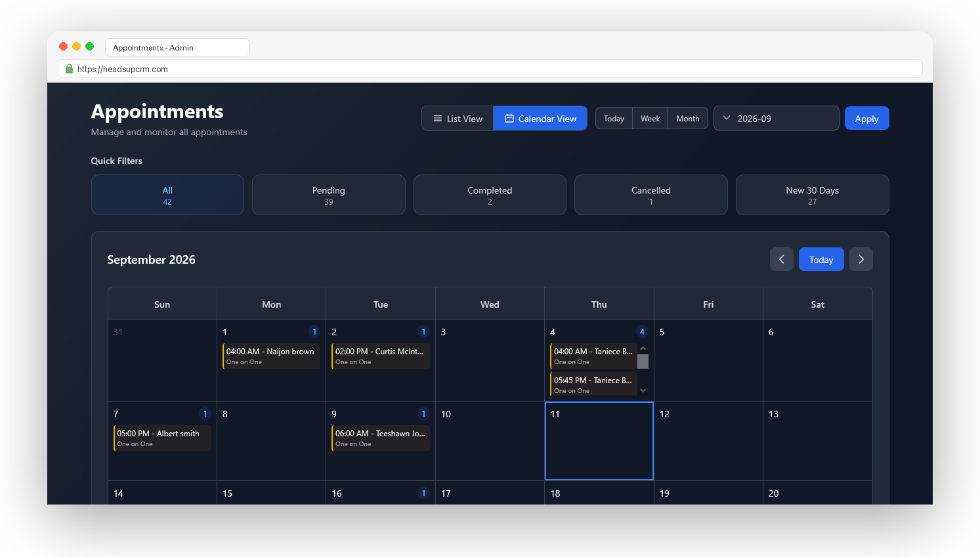Click the blue Today calendar button

[821, 260]
